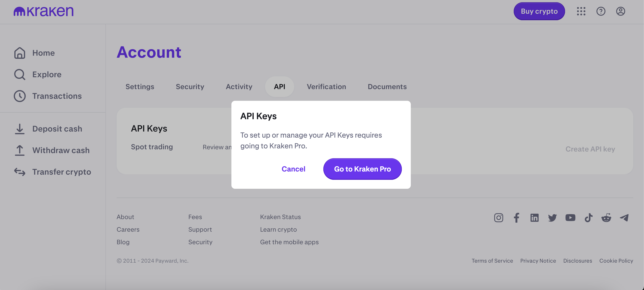This screenshot has height=290, width=644.
Task: Switch to the Settings tab
Action: [140, 87]
